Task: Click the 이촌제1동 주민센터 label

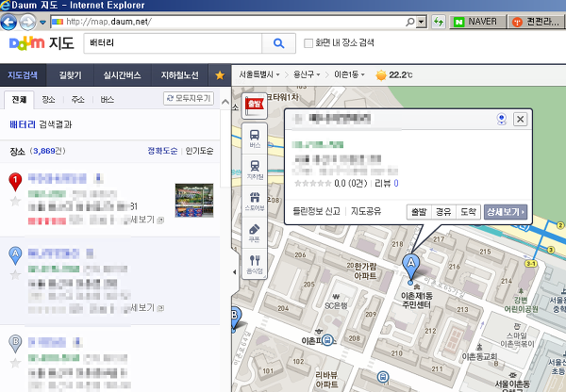Action: [x=417, y=300]
